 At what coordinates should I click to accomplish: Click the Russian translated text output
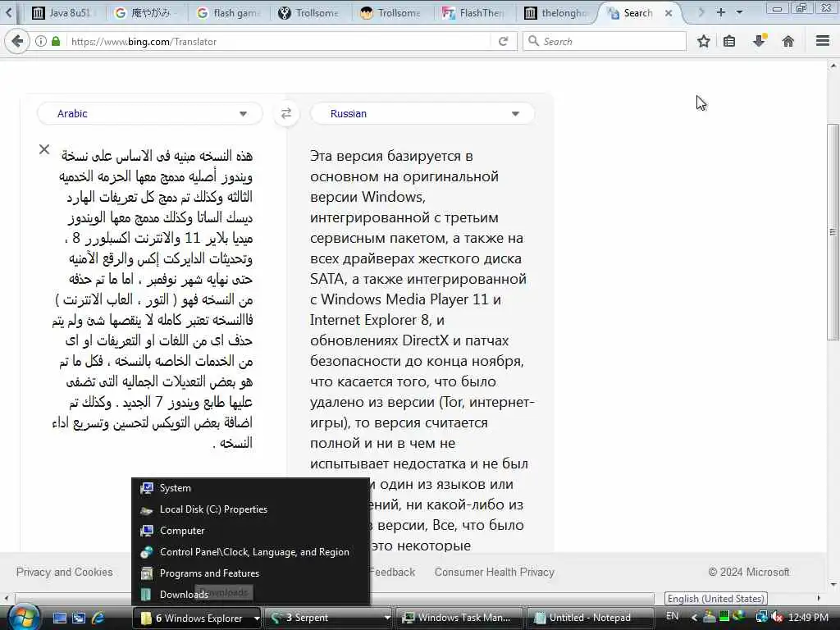tap(422, 350)
